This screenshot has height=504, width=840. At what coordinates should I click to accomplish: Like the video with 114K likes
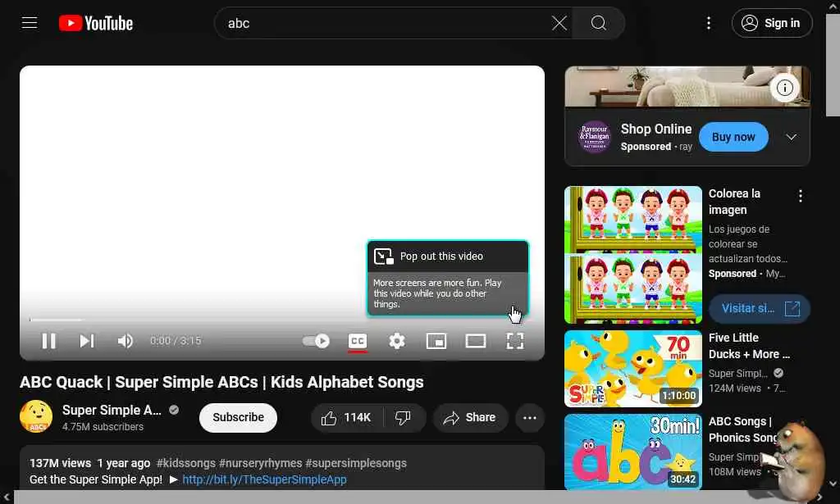click(x=347, y=418)
